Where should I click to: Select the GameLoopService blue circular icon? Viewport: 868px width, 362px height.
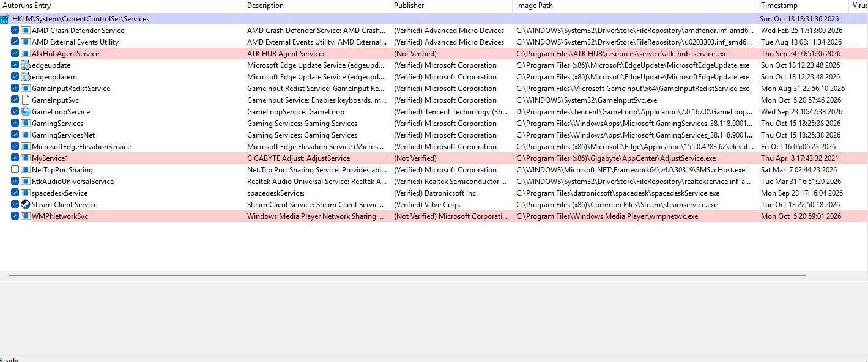click(x=26, y=112)
